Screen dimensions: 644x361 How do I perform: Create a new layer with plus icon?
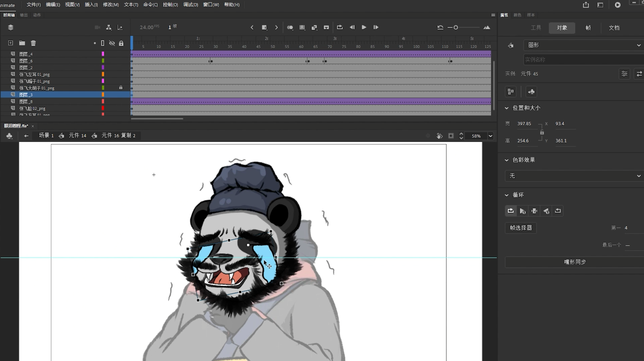(x=10, y=43)
